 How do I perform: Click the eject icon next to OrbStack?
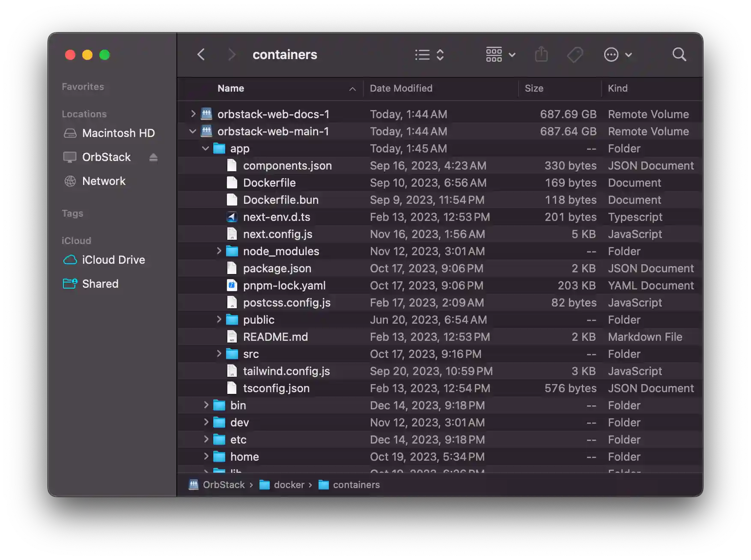point(153,157)
